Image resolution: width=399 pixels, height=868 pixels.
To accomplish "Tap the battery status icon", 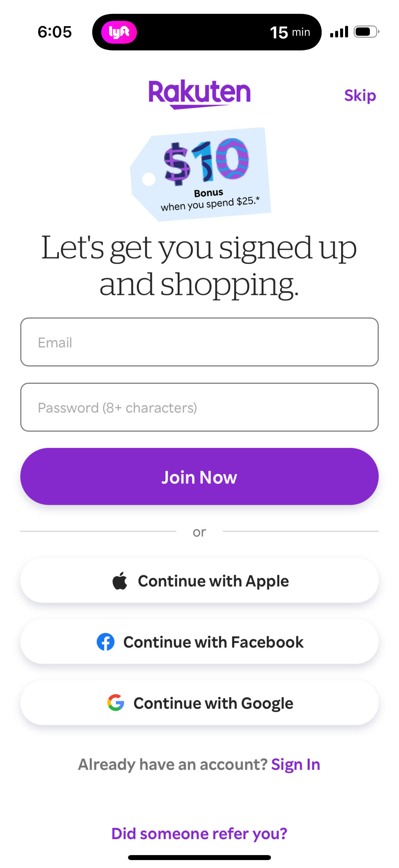I will pos(366,32).
